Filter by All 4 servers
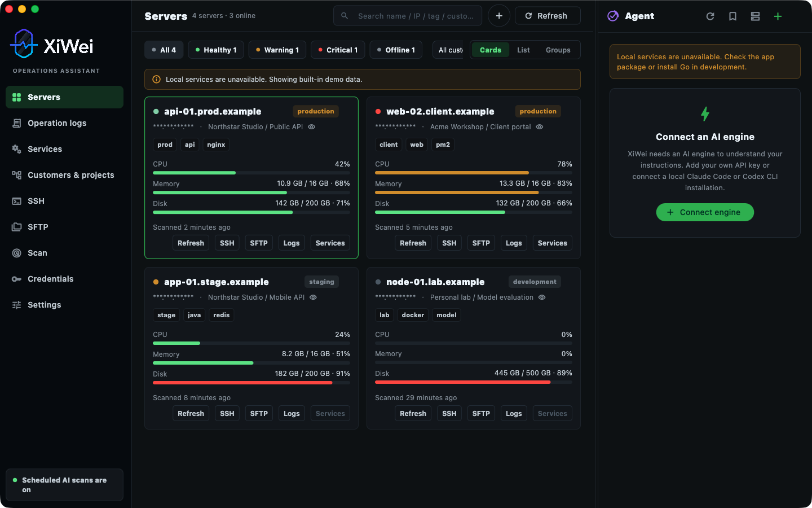 point(164,50)
